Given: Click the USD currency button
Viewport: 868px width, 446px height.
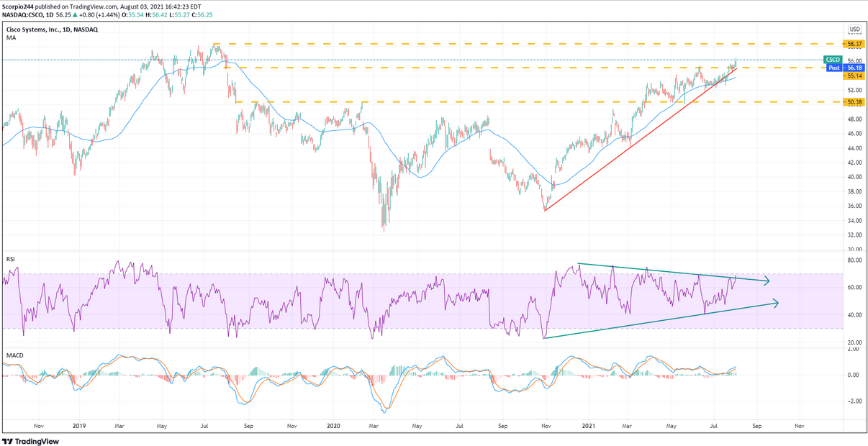Looking at the screenshot, I should click(854, 29).
